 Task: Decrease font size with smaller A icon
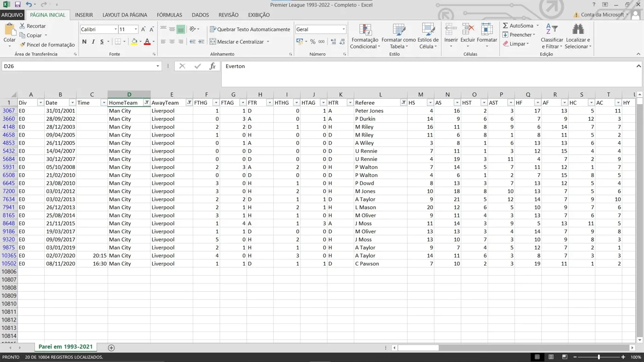tap(152, 29)
